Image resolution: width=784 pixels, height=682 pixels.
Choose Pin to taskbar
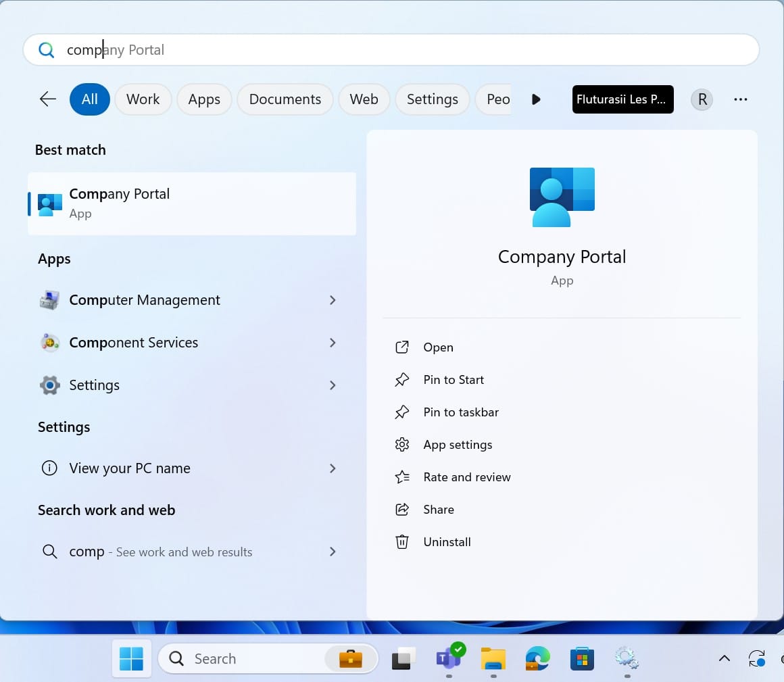[461, 412]
